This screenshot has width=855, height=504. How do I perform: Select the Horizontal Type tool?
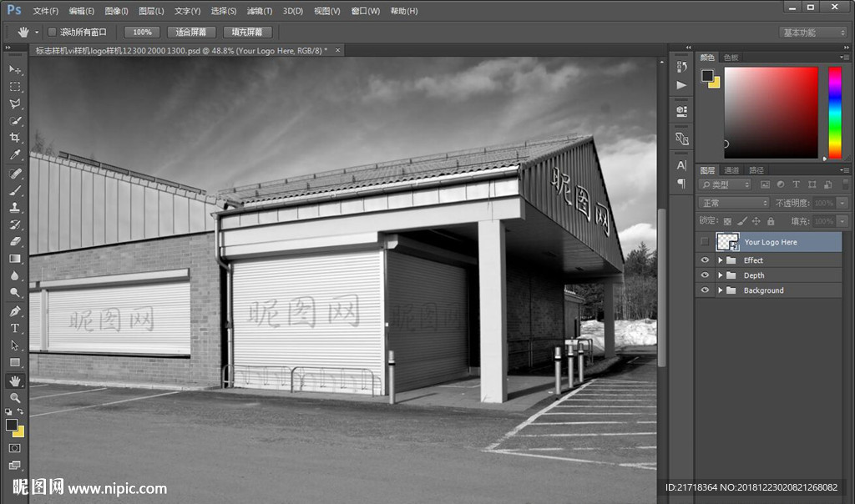click(x=15, y=328)
